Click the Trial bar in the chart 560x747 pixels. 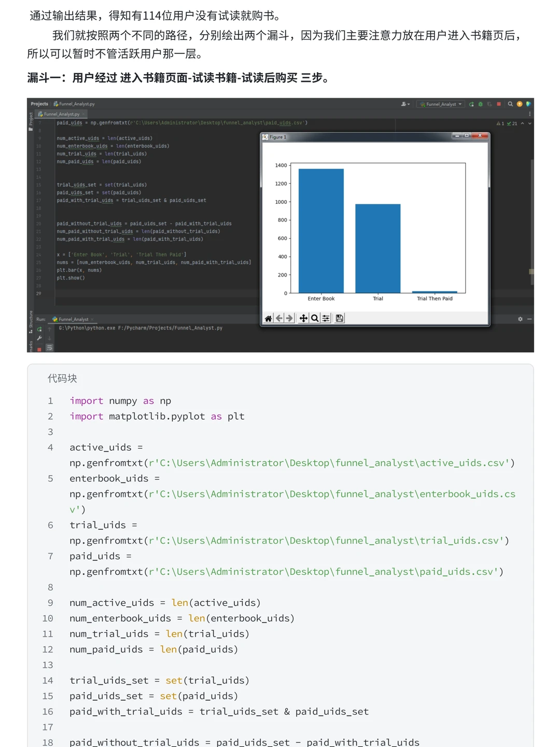(x=378, y=248)
